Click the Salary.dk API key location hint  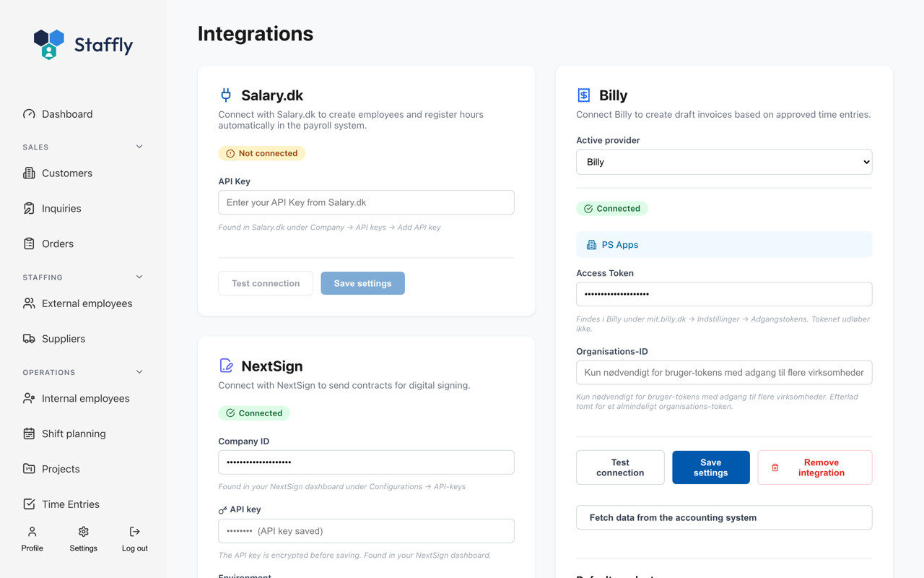330,228
